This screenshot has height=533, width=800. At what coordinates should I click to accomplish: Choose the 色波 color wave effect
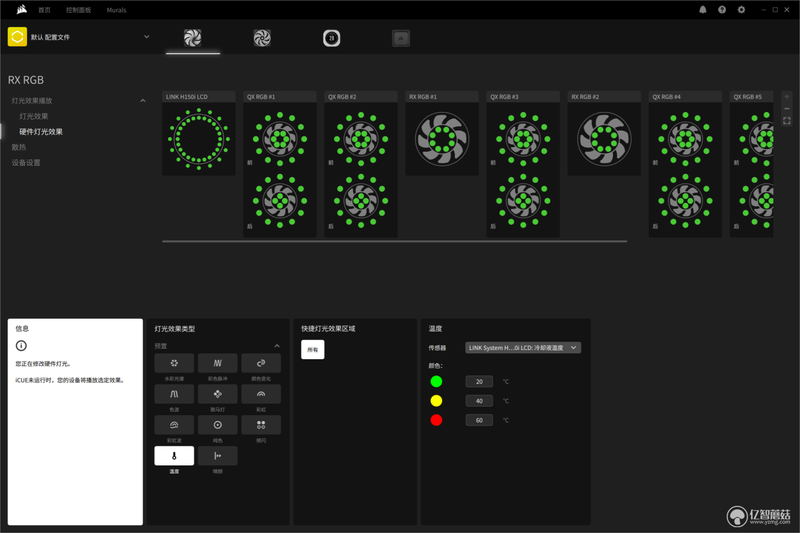(x=174, y=394)
